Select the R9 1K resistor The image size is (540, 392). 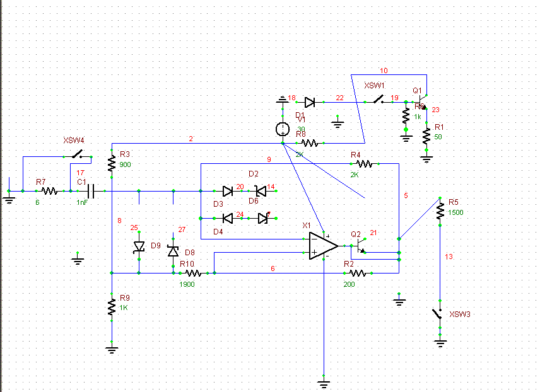pos(111,307)
